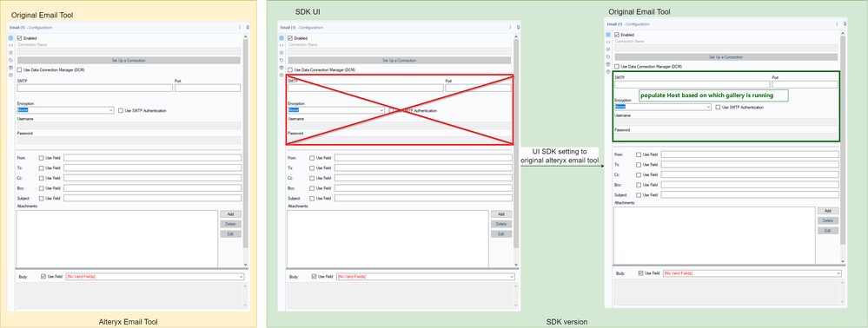Viewport: 868px width, 328px height.
Task: Click Set Up a Connection in yellow Alteryx panel
Action: click(129, 60)
